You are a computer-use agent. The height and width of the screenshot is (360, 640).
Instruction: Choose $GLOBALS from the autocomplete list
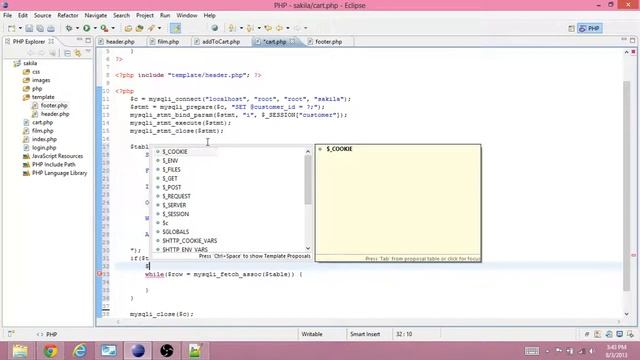click(x=176, y=232)
